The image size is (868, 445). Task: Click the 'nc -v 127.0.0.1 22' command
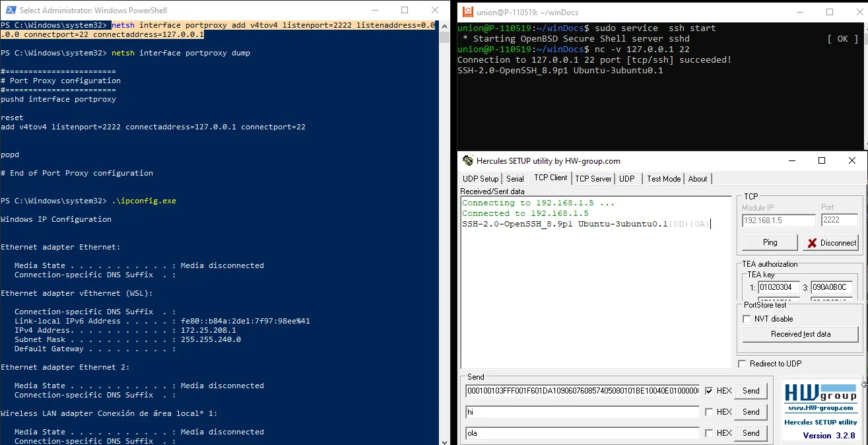(x=642, y=50)
